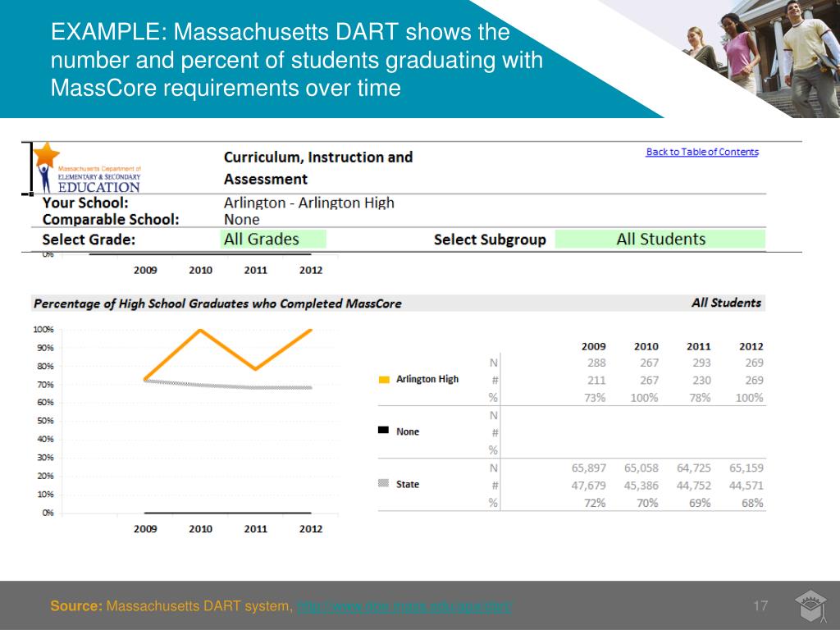Click the 2012 Arlington High percentage cell
Screen dimensions: 840x630
749,396
